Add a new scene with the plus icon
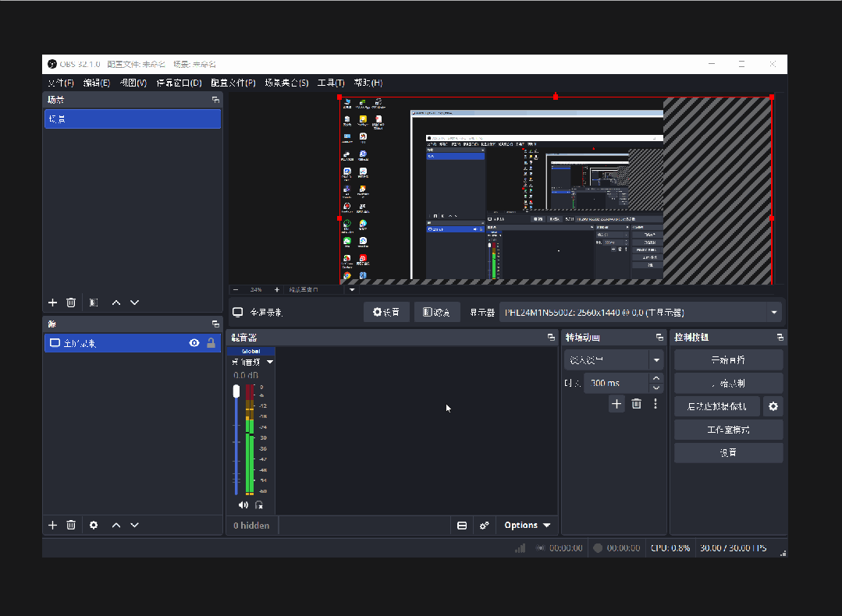 (53, 303)
